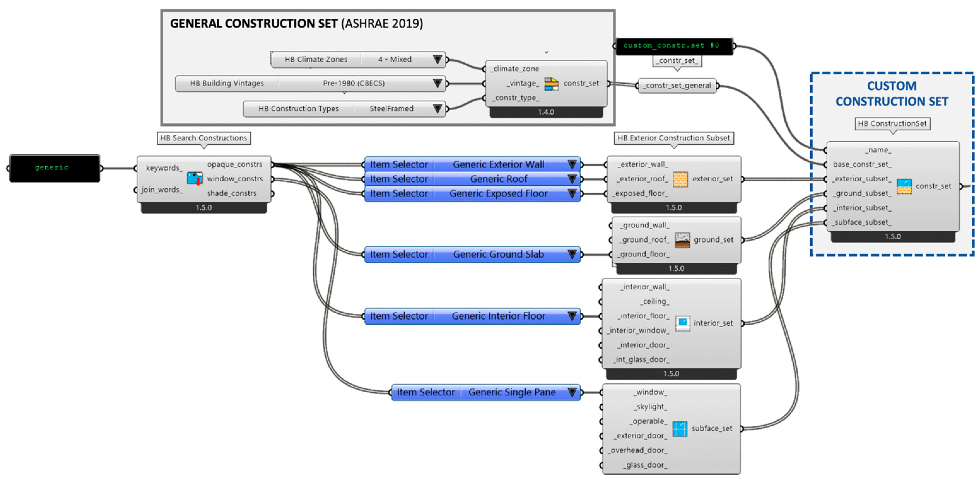This screenshot has height=482, width=980.
Task: Open the Generic Ground Slab selector arrow
Action: pyautogui.click(x=572, y=254)
